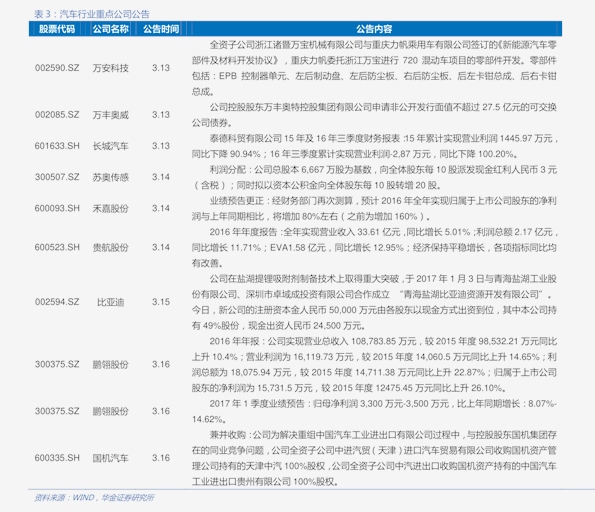
Task: Select 鹏翎股份 in the 1 季度业绩预告 row
Action: pyautogui.click(x=110, y=411)
